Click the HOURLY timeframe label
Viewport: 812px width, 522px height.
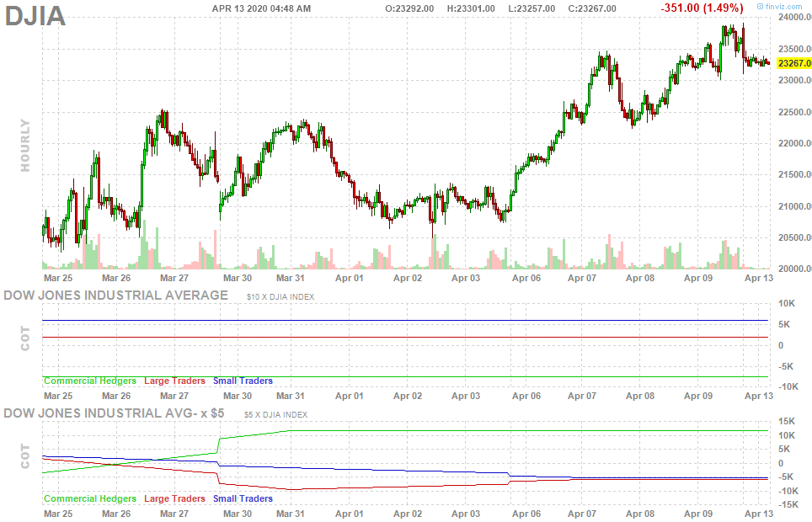(x=25, y=145)
